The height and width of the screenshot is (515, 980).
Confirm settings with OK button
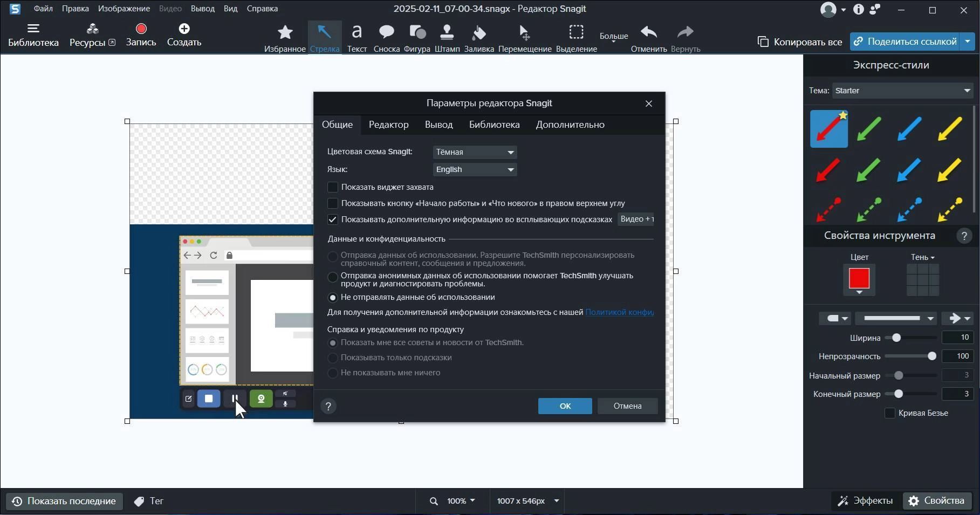[x=565, y=406]
